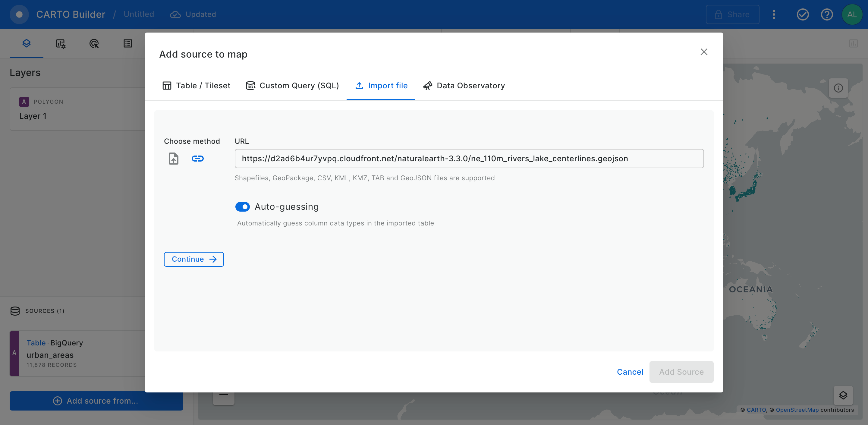Open the Interactions panel icon tab
The height and width of the screenshot is (425, 868).
click(94, 43)
